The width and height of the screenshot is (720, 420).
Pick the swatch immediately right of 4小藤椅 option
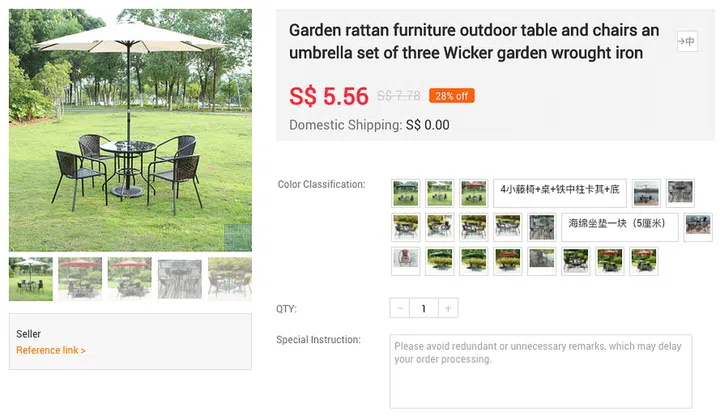pos(646,193)
